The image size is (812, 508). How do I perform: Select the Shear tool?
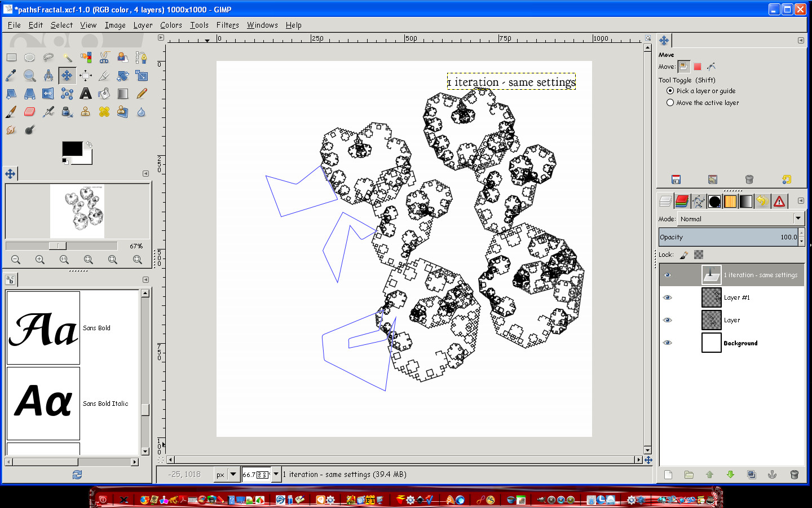pyautogui.click(x=11, y=94)
